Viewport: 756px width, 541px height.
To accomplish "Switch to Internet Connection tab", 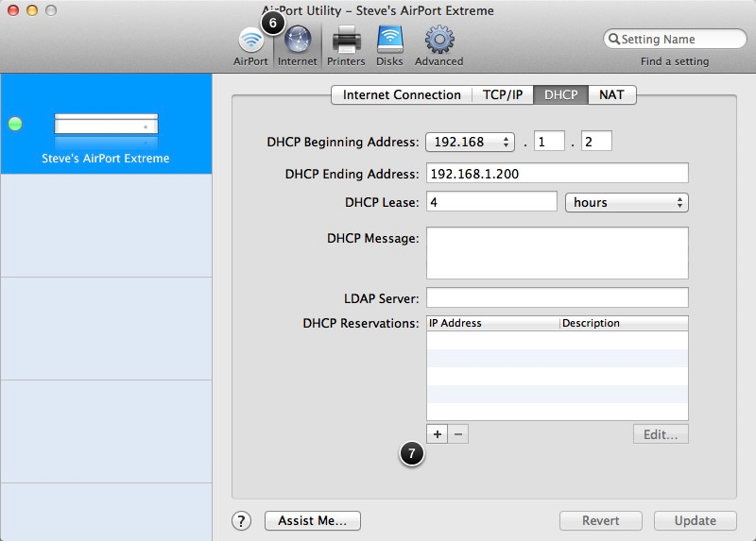I will click(x=401, y=94).
